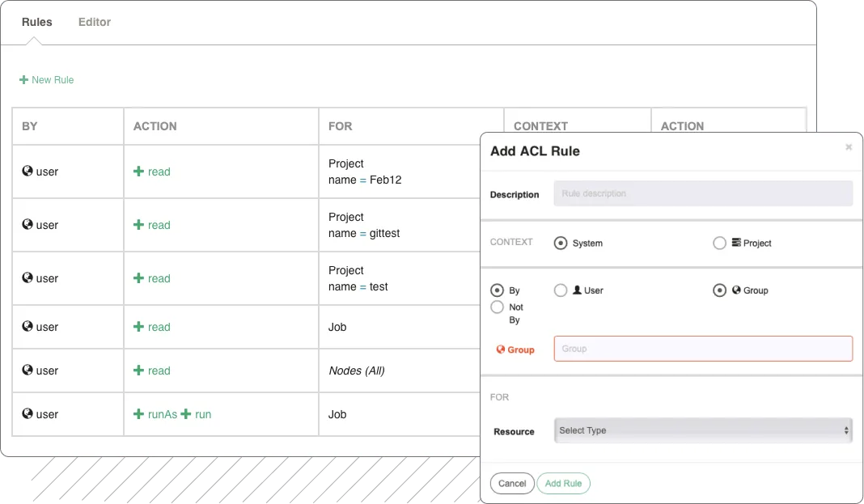Click the plus icon before runAs
The height and width of the screenshot is (504, 864).
coord(138,414)
